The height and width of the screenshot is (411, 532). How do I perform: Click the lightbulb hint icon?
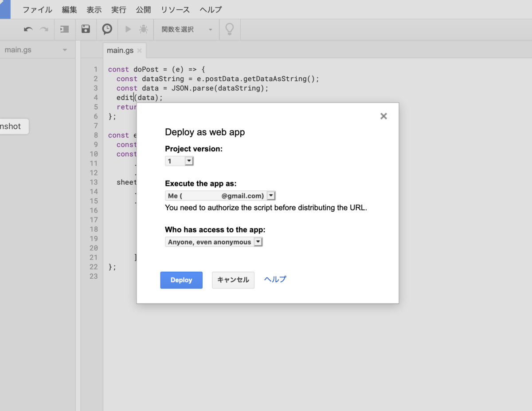pyautogui.click(x=230, y=29)
